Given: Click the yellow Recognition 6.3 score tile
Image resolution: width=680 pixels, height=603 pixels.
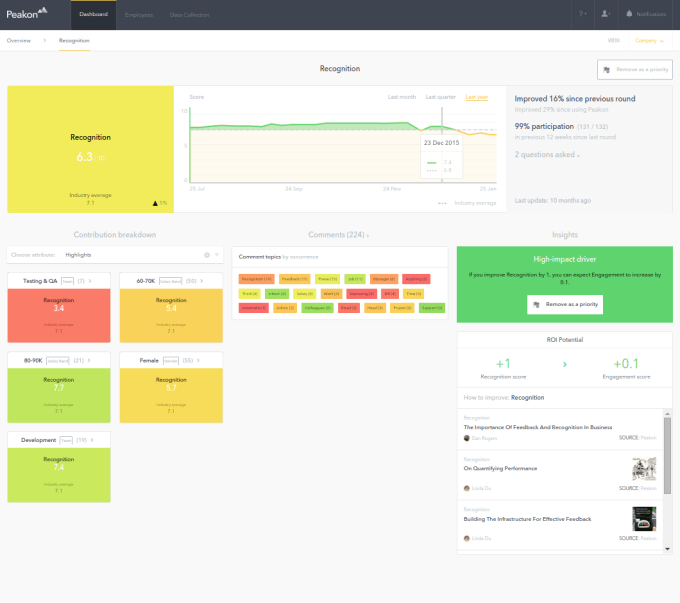Looking at the screenshot, I should pyautogui.click(x=90, y=149).
